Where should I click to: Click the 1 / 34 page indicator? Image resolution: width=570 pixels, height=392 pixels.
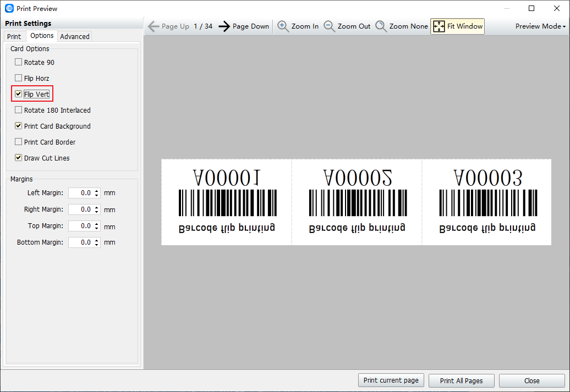pos(203,26)
